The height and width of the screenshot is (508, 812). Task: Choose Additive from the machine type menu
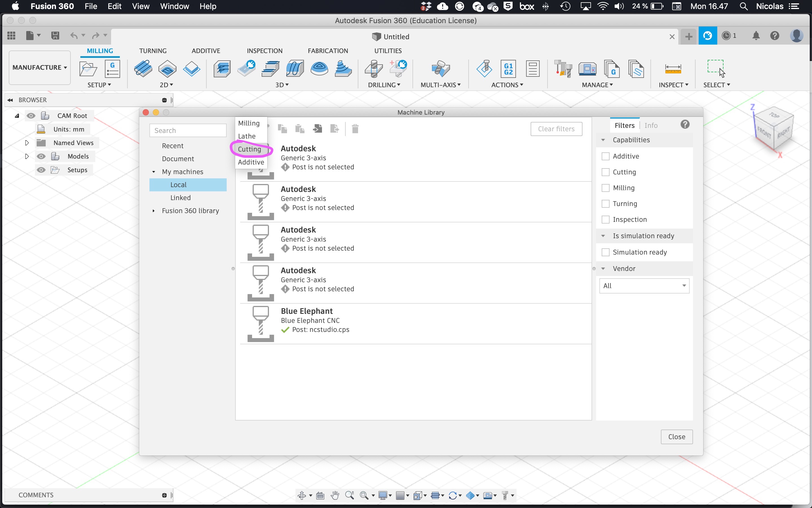coord(251,162)
